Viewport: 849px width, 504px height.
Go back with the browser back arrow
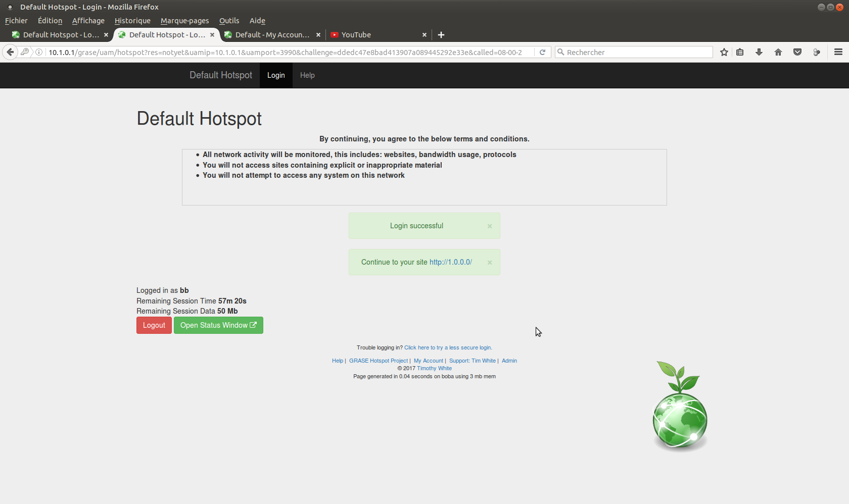(x=10, y=52)
